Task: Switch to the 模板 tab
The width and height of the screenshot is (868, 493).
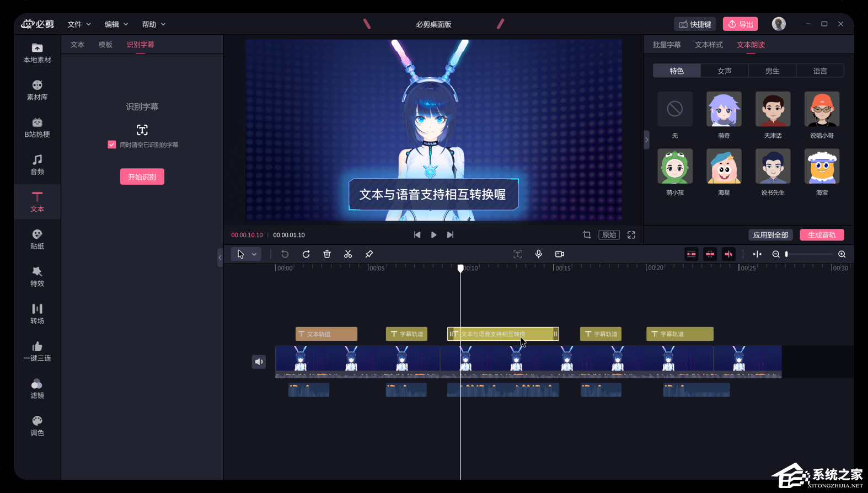Action: [x=105, y=45]
